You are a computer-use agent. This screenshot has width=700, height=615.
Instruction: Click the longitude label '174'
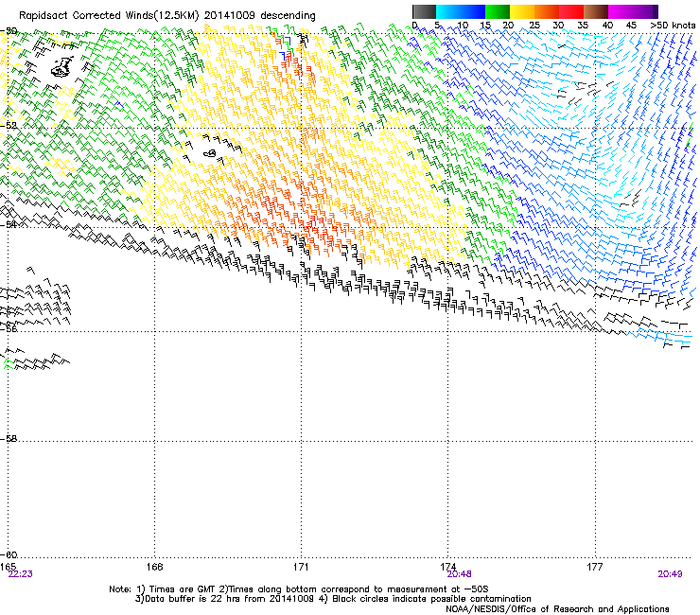(x=447, y=567)
